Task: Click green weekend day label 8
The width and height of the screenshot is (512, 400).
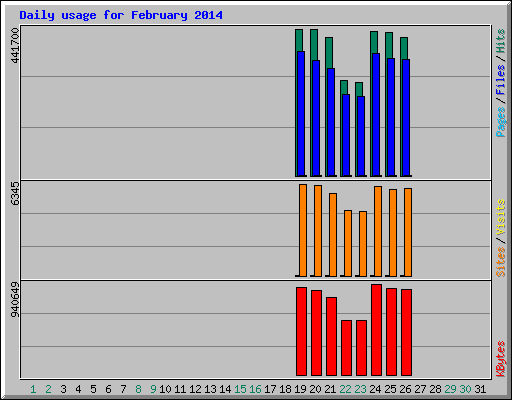Action: (138, 389)
